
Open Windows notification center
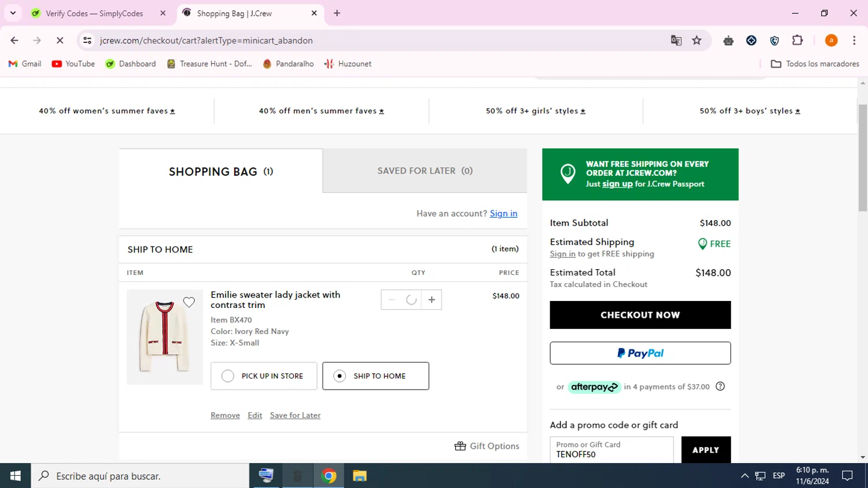847,476
